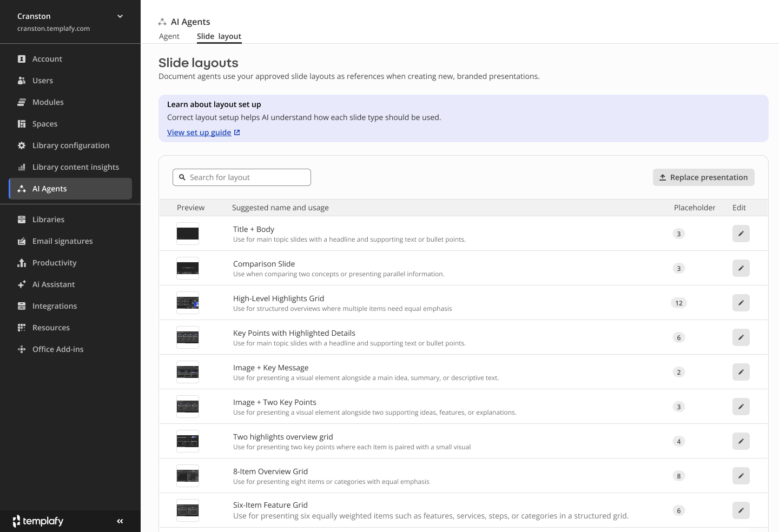Image resolution: width=779 pixels, height=532 pixels.
Task: Open the View set up guide link
Action: [203, 132]
